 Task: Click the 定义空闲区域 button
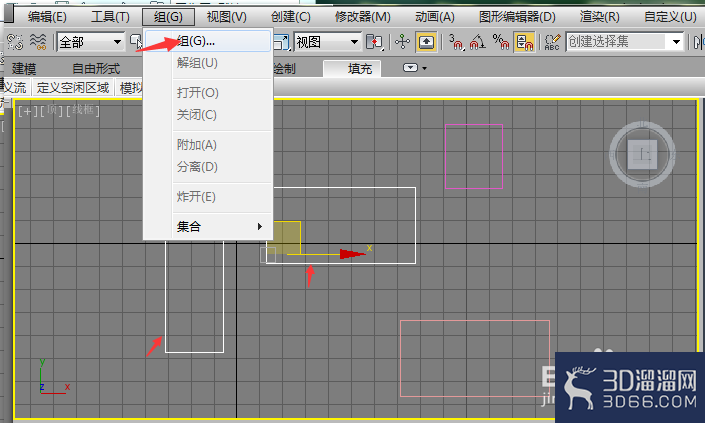click(73, 88)
